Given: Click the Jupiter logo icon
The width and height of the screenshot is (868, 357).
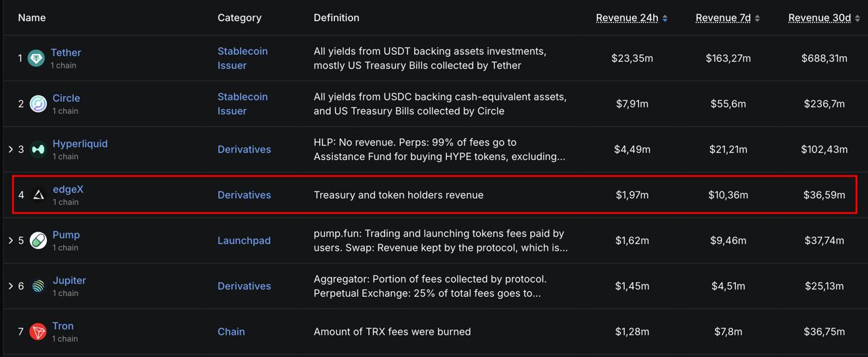Looking at the screenshot, I should tap(38, 286).
